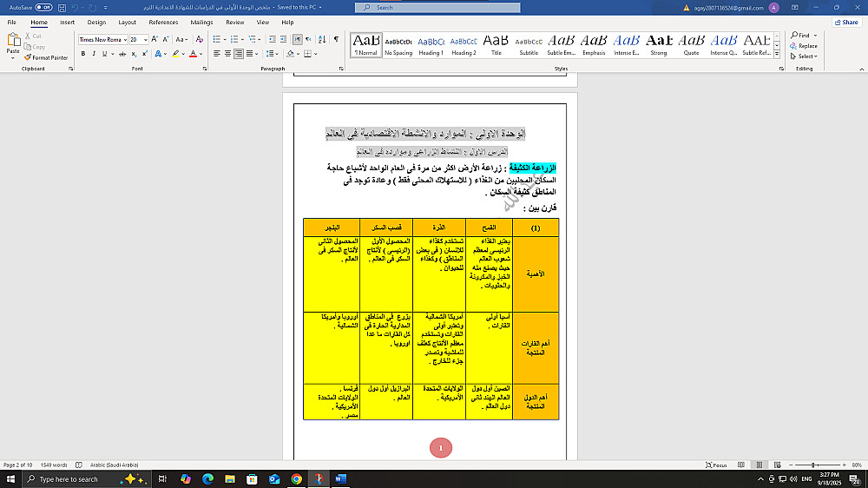Click the Format Painter tool
The height and width of the screenshot is (488, 868).
pyautogui.click(x=46, y=57)
